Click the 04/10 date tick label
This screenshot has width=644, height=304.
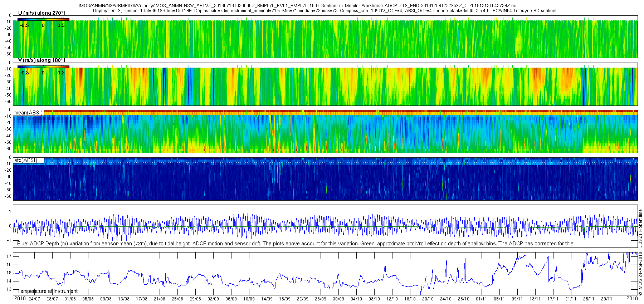pyautogui.click(x=356, y=299)
